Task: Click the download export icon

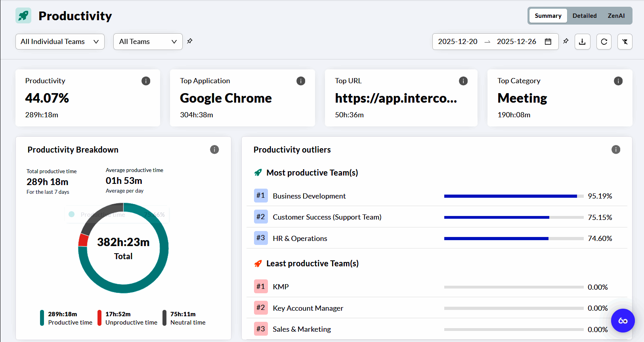Action: pos(582,42)
